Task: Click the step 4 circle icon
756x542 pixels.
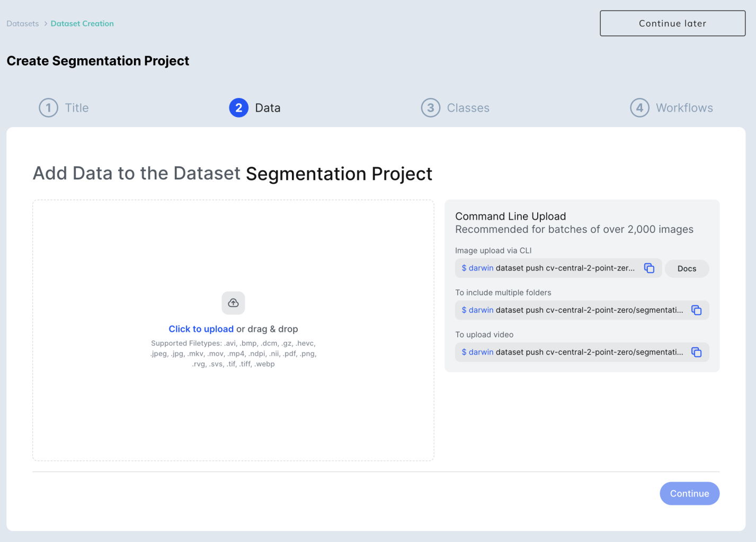Action: (639, 108)
